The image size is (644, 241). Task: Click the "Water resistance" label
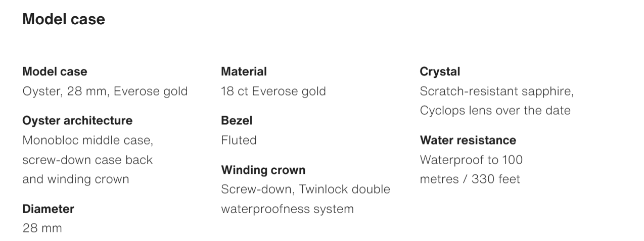click(468, 140)
